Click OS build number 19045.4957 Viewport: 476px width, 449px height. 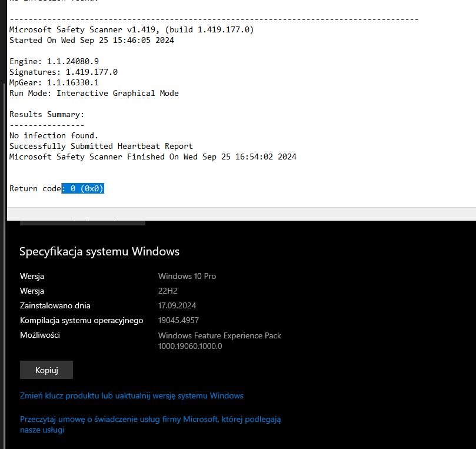[178, 320]
